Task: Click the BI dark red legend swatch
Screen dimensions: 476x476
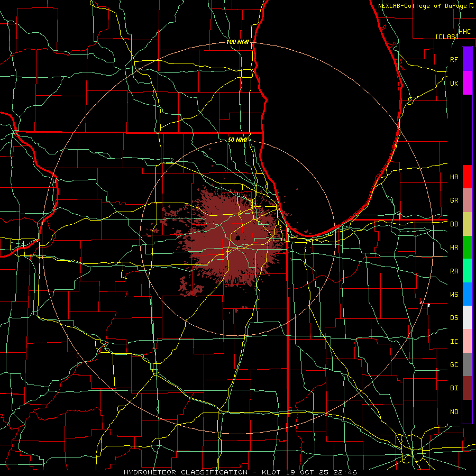Action: tap(467, 388)
